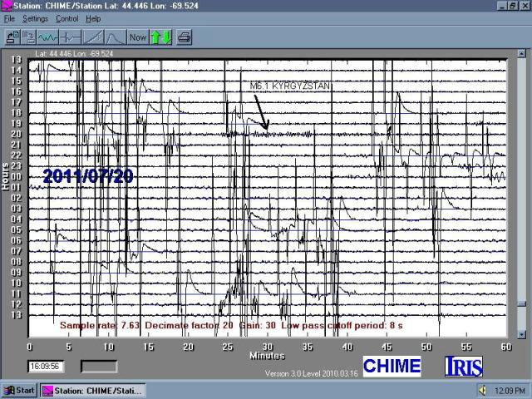Select the diagonal ramp toolbar icon
This screenshot has width=532, height=399.
(x=93, y=37)
